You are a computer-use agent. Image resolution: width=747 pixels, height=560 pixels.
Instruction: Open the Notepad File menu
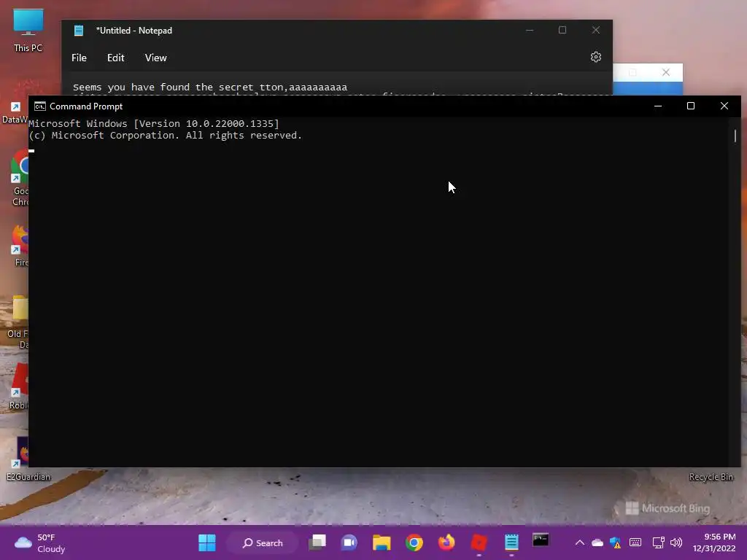tap(79, 58)
